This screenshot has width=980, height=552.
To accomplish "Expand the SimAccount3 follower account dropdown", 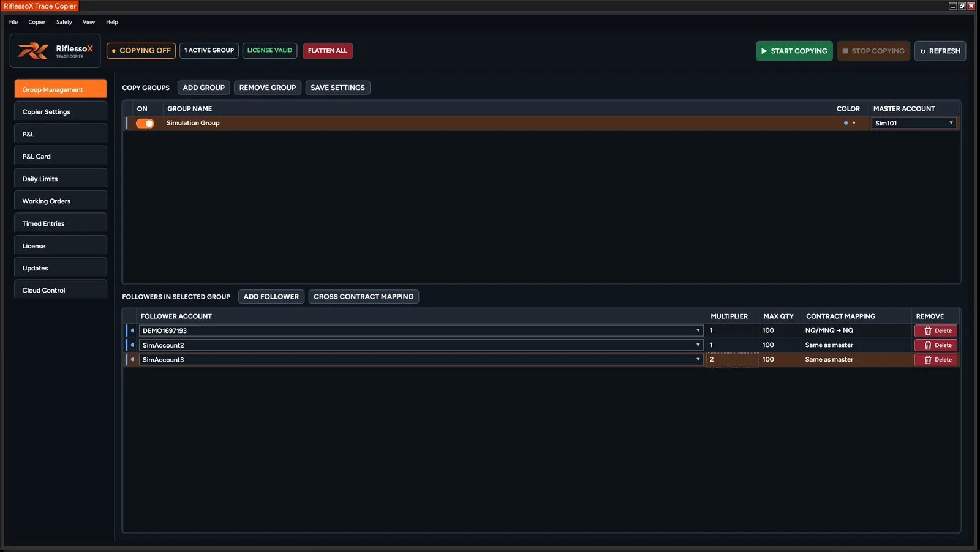I will 698,360.
